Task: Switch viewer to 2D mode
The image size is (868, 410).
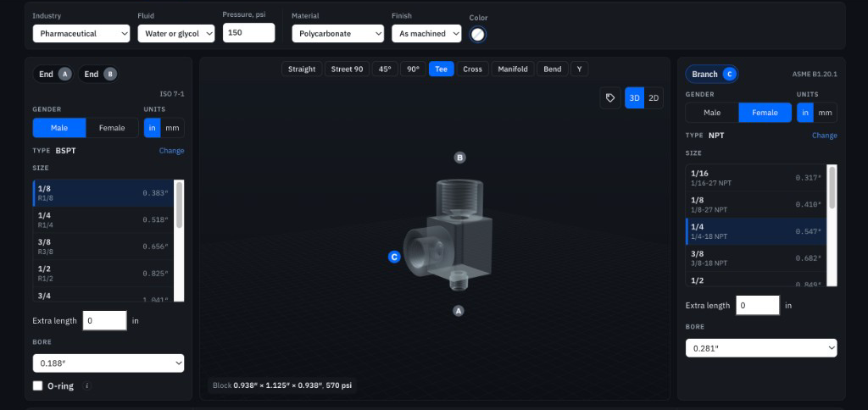Action: [x=654, y=98]
